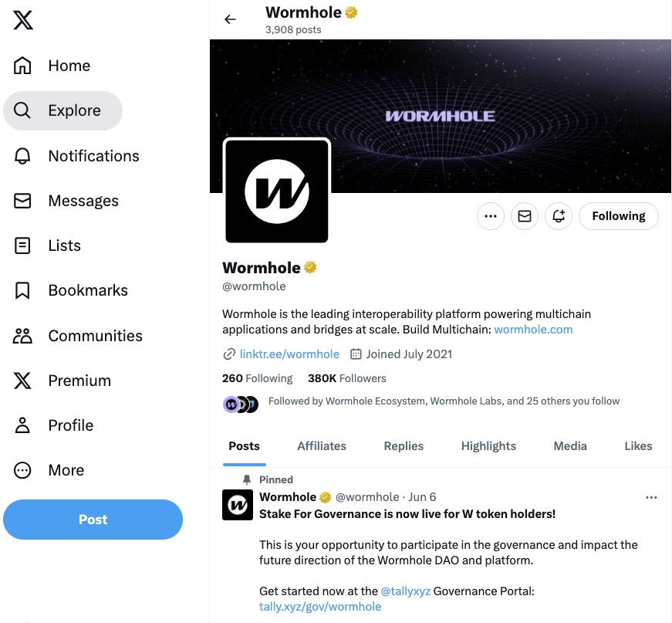Turn on post notifications bell-plus icon
This screenshot has width=672, height=623.
(x=559, y=216)
